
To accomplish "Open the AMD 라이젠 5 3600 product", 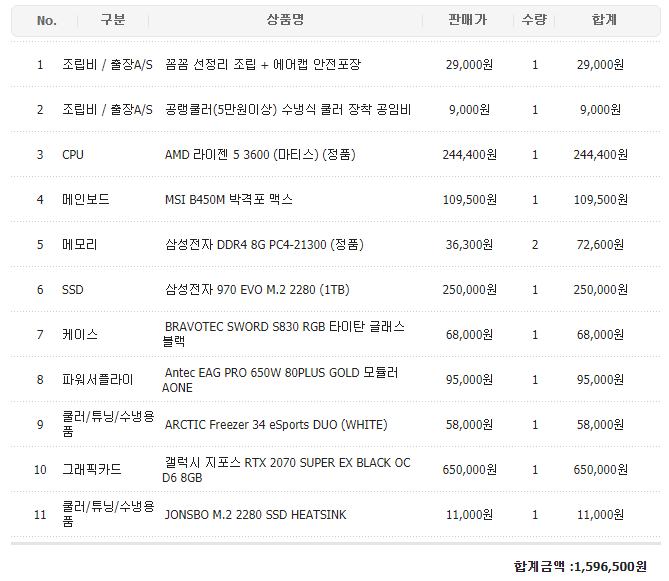I will (260, 154).
